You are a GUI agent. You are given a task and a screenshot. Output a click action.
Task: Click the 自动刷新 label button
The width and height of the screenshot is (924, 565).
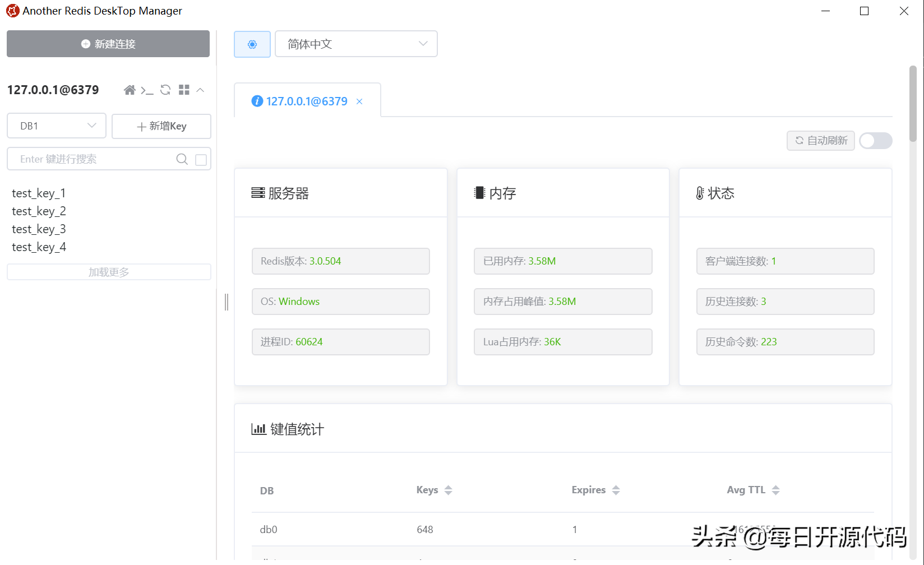click(821, 141)
